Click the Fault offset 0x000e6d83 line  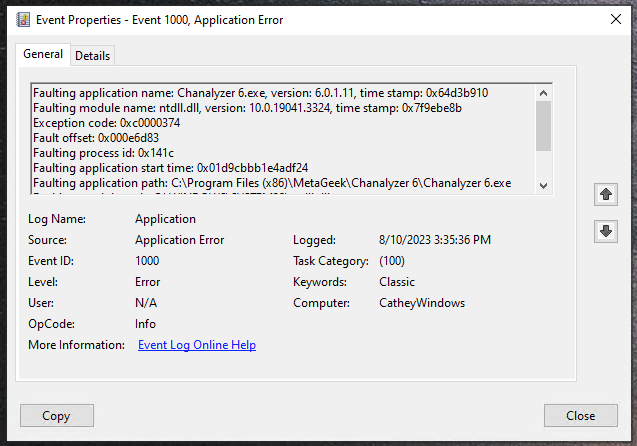pyautogui.click(x=96, y=138)
